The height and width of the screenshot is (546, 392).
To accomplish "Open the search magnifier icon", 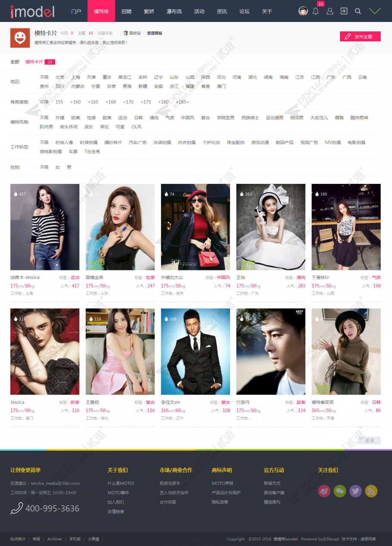I will point(358,11).
